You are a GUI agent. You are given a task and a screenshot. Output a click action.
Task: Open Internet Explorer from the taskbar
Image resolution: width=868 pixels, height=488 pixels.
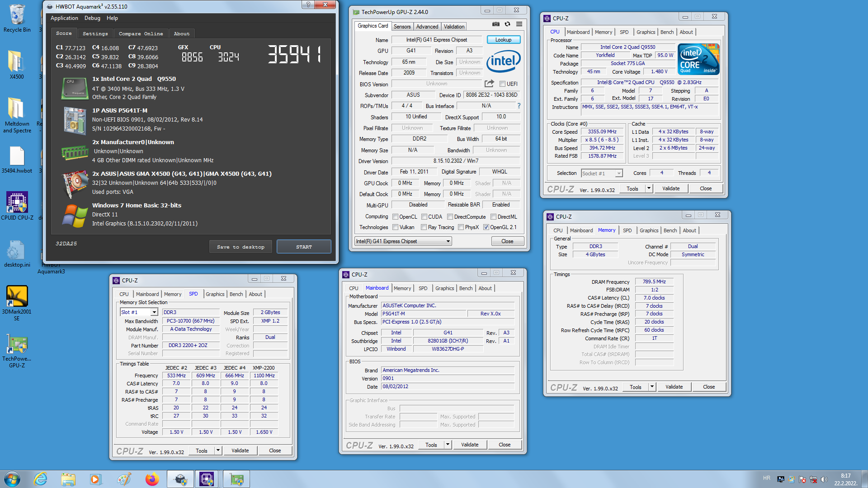(40, 479)
